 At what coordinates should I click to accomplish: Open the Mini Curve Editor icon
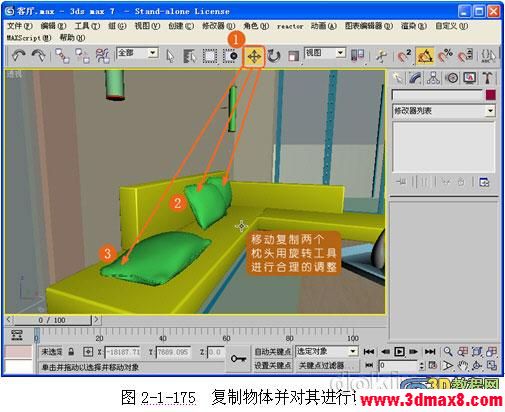tap(17, 335)
